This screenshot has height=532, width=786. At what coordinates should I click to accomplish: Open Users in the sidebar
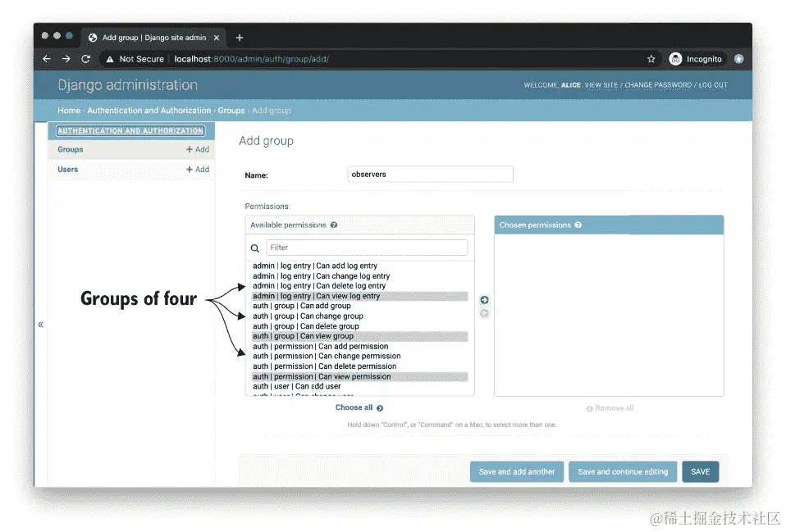67,170
